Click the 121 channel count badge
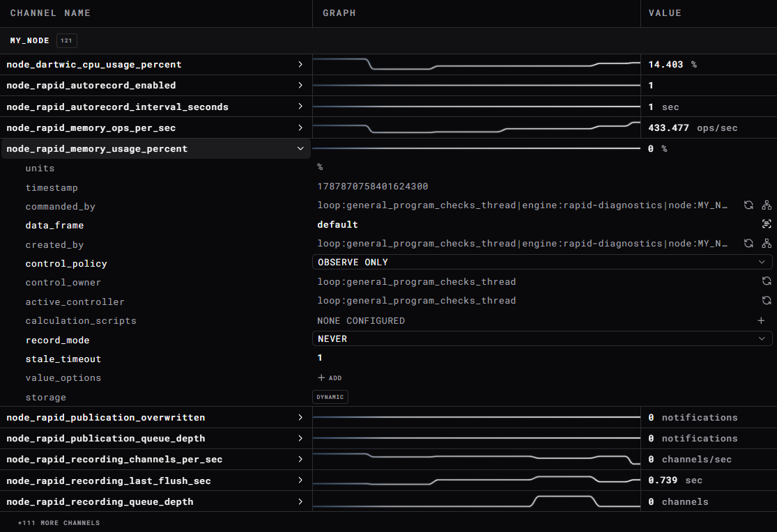Image resolution: width=777 pixels, height=532 pixels. 66,40
